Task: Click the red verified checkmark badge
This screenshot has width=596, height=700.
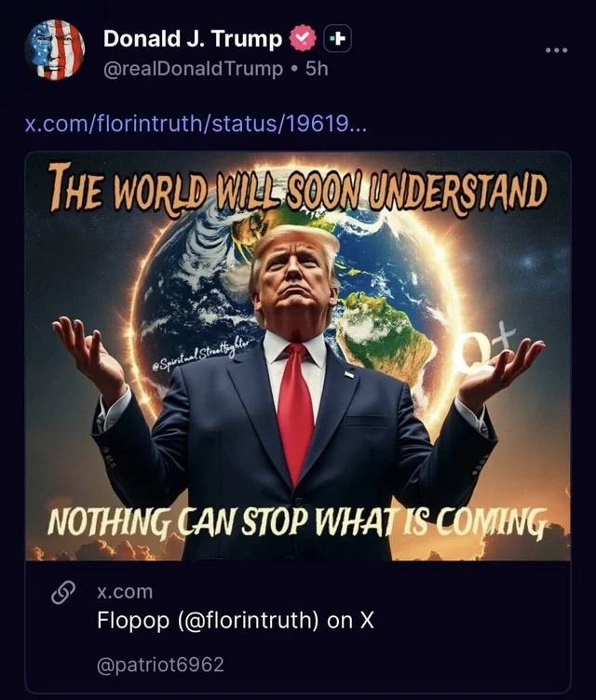Action: 304,38
